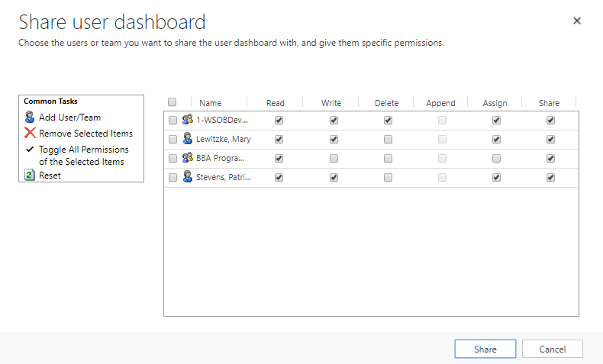The height and width of the screenshot is (364, 603).
Task: Check the select-all checkbox in header
Action: point(172,102)
